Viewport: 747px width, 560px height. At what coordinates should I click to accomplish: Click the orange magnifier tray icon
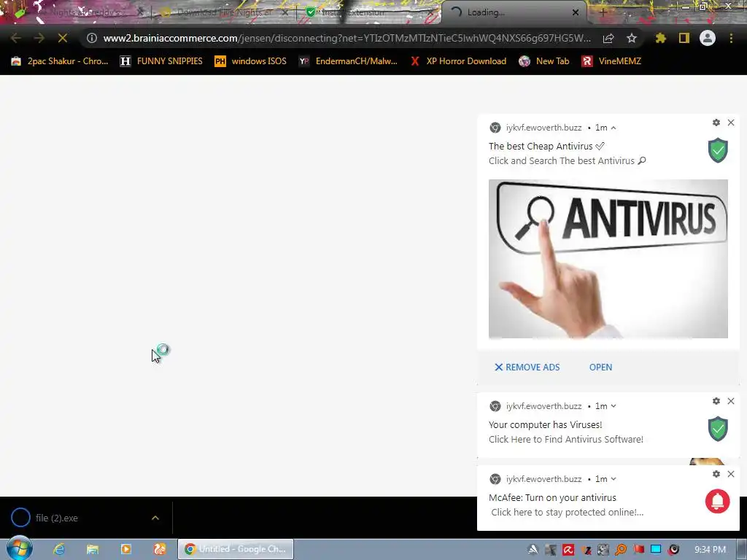pos(621,550)
